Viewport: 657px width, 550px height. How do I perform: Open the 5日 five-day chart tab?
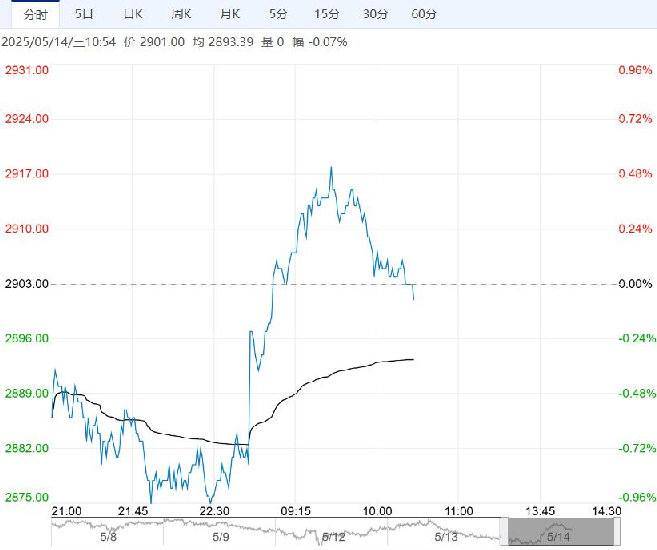coord(84,14)
